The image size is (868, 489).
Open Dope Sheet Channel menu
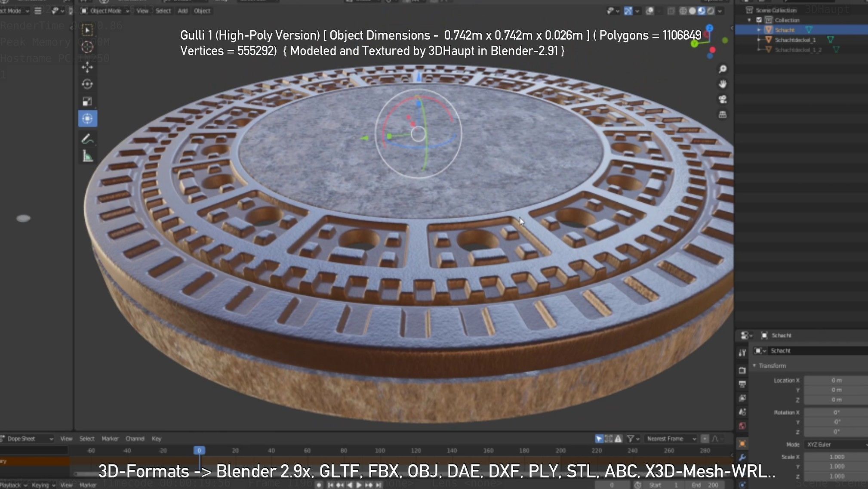[135, 439]
